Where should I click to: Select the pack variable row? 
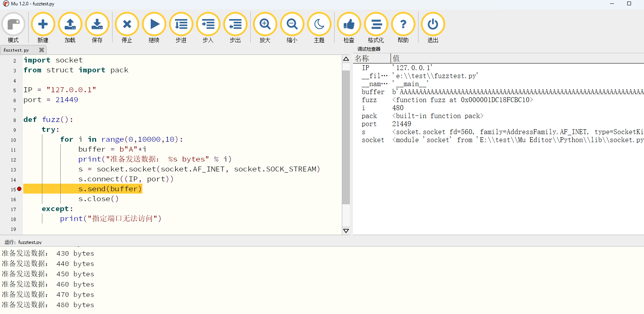[498, 116]
